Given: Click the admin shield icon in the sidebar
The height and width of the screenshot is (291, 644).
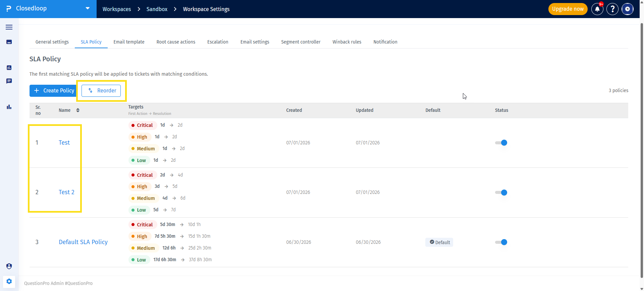Looking at the screenshot, I should click(9, 266).
